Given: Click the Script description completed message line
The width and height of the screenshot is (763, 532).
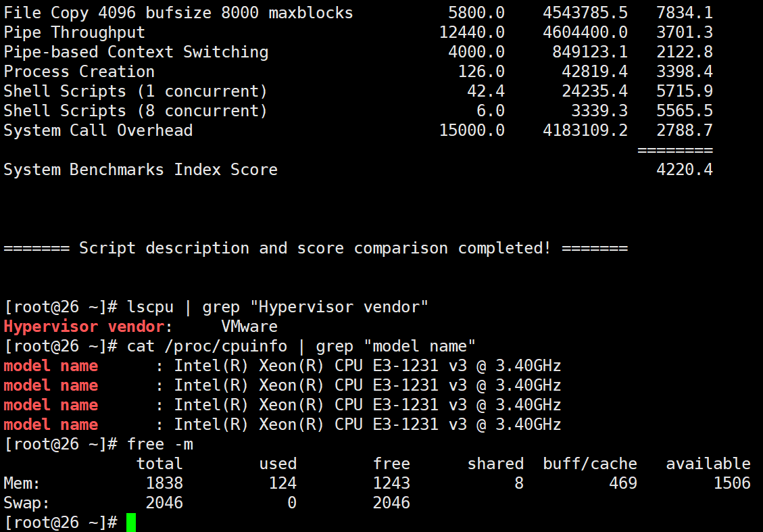Looking at the screenshot, I should [x=316, y=249].
